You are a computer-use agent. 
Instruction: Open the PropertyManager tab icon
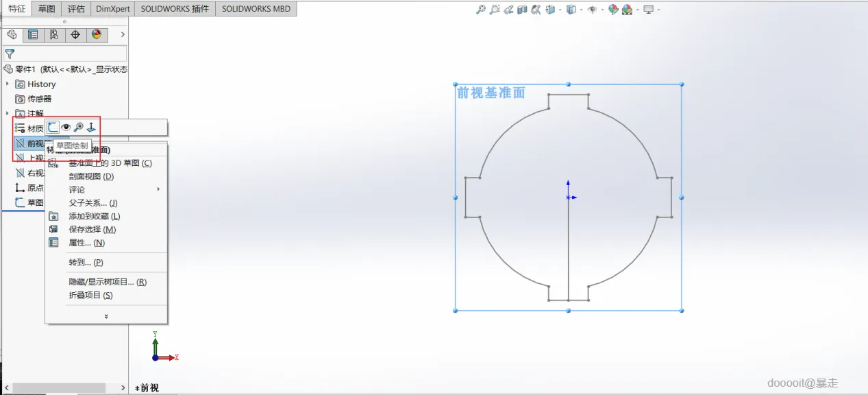pyautogui.click(x=32, y=35)
